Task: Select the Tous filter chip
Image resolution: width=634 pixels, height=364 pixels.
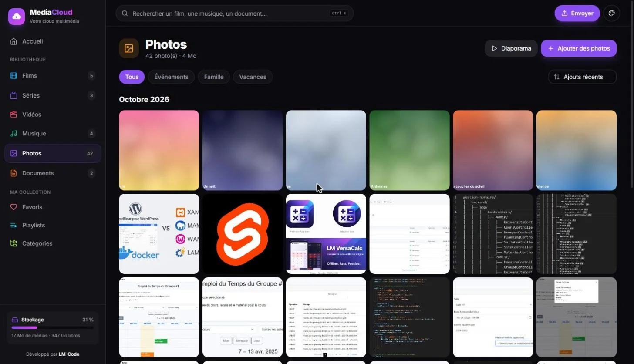Action: (132, 77)
